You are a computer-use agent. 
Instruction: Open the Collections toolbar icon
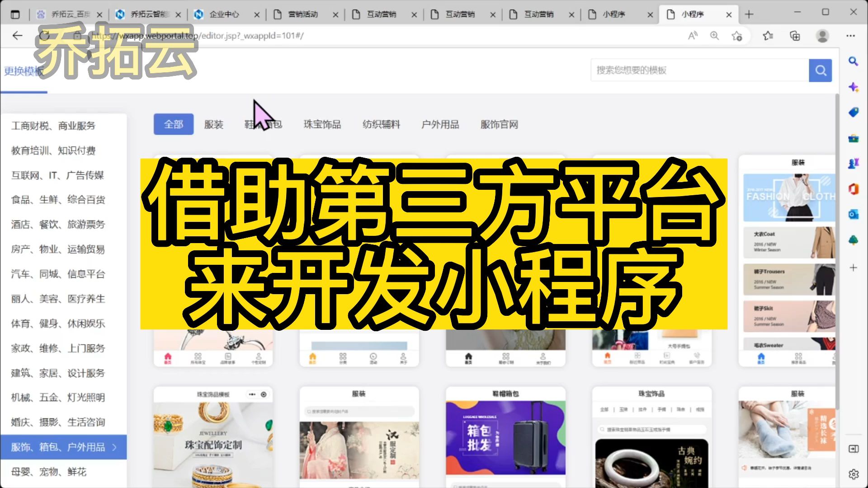click(794, 36)
